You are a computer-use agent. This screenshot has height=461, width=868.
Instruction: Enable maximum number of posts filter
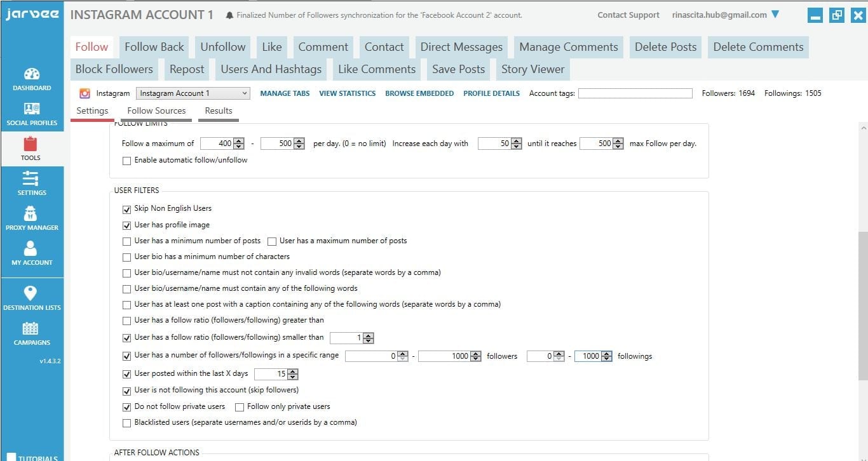[272, 241]
